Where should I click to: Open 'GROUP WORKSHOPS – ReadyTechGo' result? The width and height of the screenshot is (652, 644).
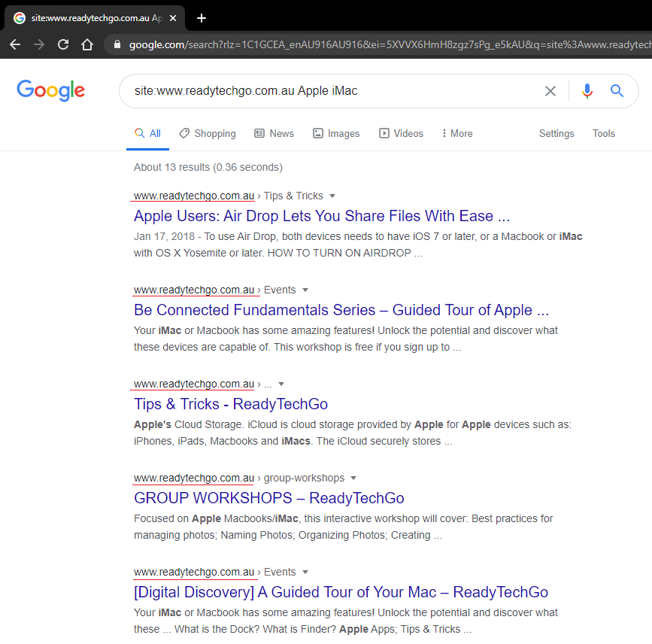[269, 498]
